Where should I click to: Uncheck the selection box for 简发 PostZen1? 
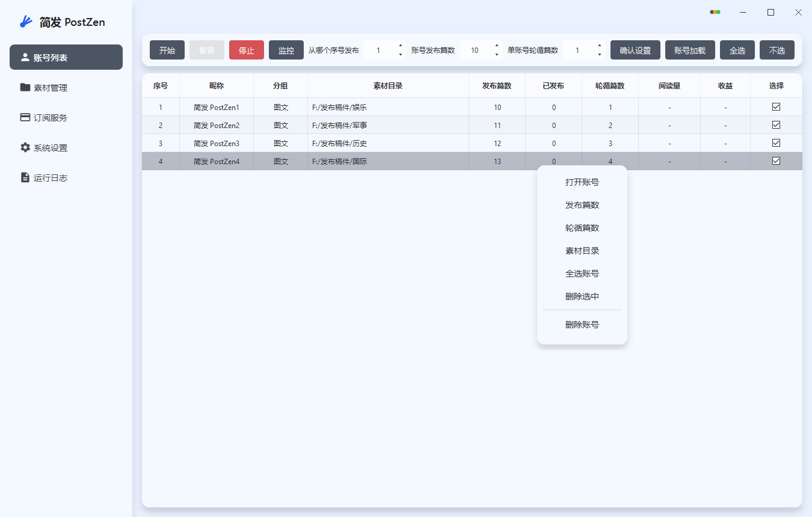pyautogui.click(x=776, y=106)
